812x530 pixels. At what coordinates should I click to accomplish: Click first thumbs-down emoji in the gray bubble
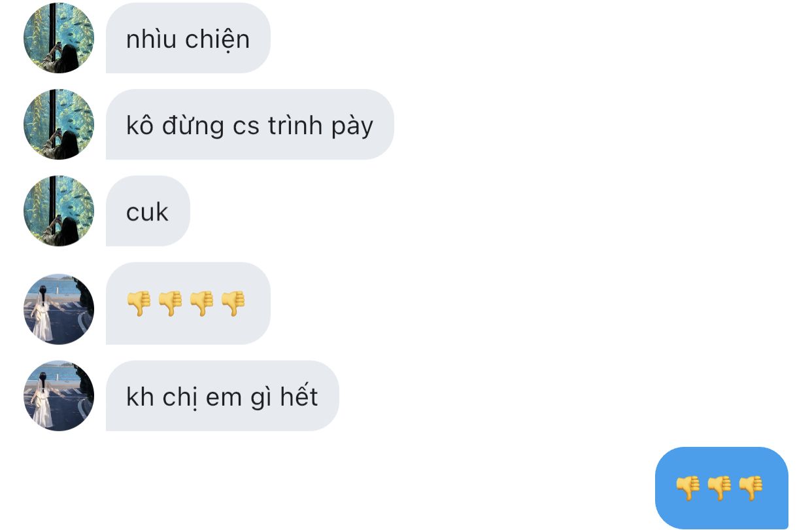tap(139, 304)
